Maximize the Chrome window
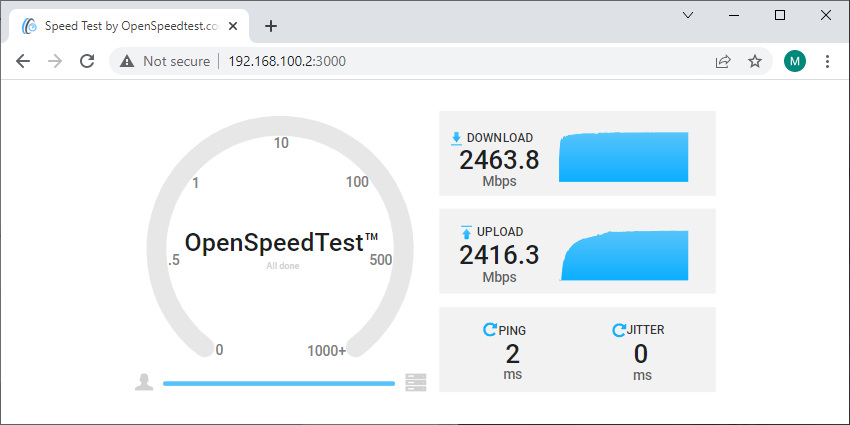The image size is (850, 425). click(780, 15)
